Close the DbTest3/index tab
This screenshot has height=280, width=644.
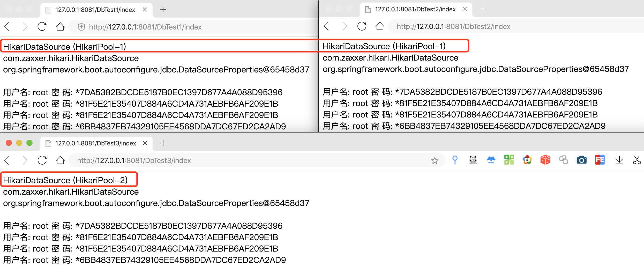tap(145, 143)
